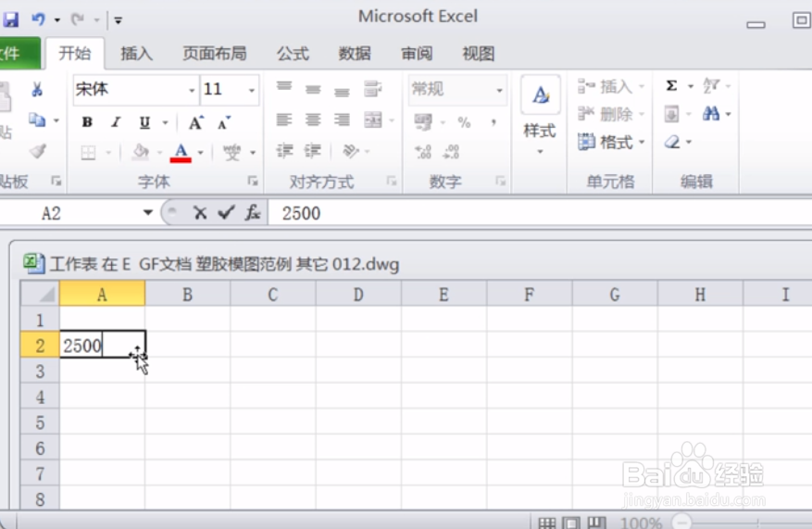812x529 pixels.
Task: Toggle Bold formatting
Action: click(x=87, y=122)
